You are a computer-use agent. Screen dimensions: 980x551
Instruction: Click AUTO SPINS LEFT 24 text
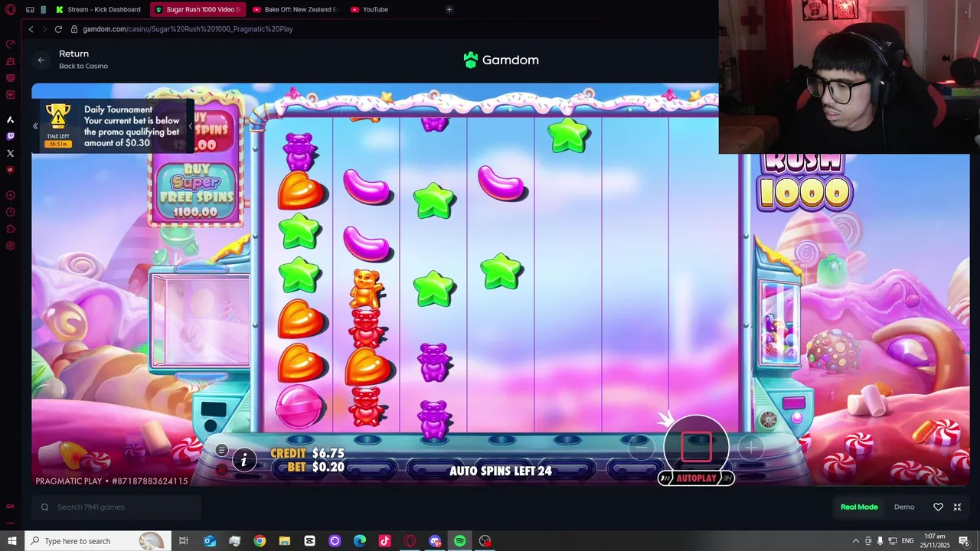[501, 471]
